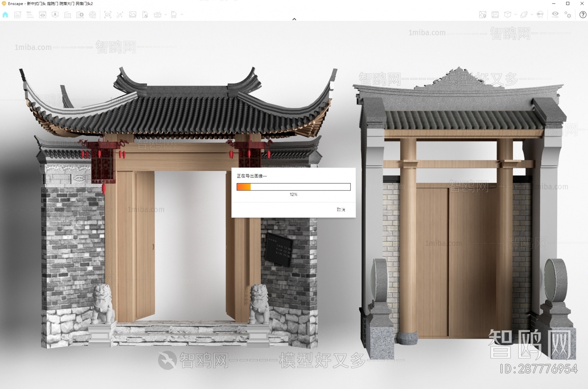Open Help via the question mark
The height and width of the screenshot is (389, 588).
[582, 15]
